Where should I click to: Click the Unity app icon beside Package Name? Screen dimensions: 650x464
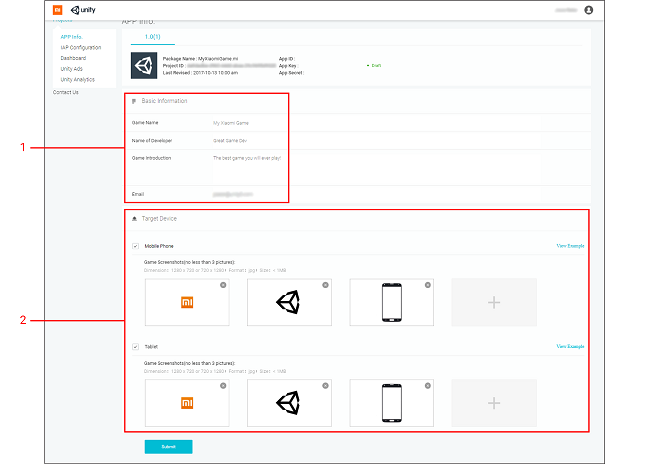[x=145, y=65]
